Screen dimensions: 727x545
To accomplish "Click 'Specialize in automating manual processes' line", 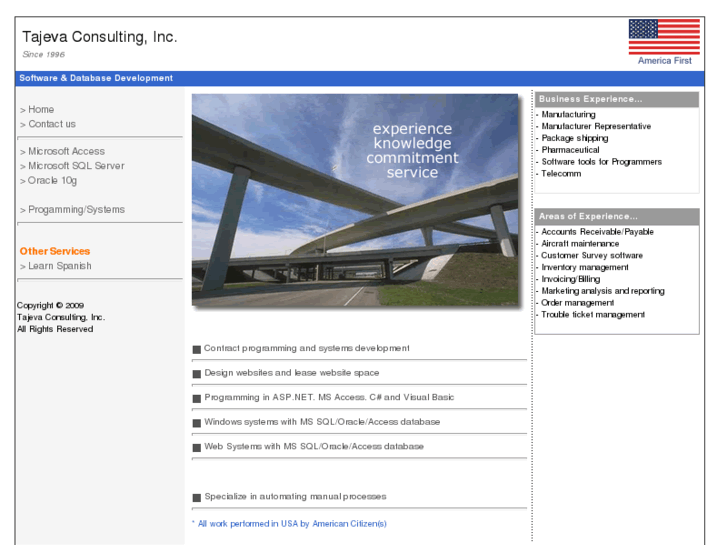I will tap(295, 497).
